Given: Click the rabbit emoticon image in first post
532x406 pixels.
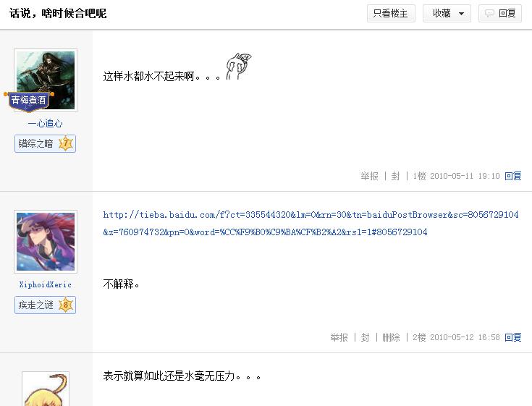Looking at the screenshot, I should pyautogui.click(x=239, y=67).
